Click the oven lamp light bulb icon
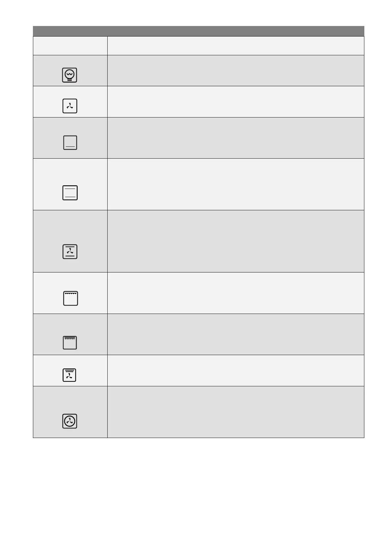The image size is (392, 541). (69, 75)
